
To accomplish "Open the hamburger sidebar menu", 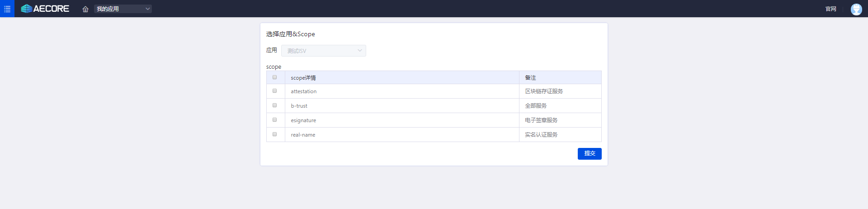I will [7, 9].
